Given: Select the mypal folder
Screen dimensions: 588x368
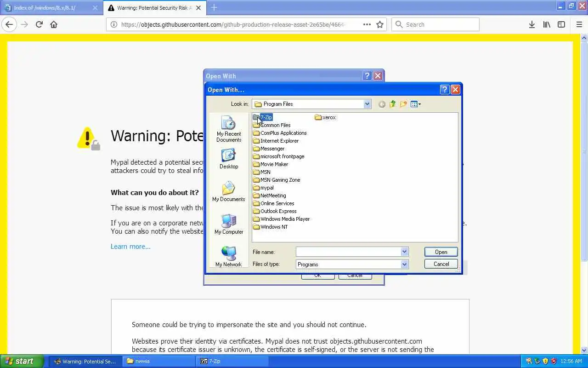Looking at the screenshot, I should point(263,188).
